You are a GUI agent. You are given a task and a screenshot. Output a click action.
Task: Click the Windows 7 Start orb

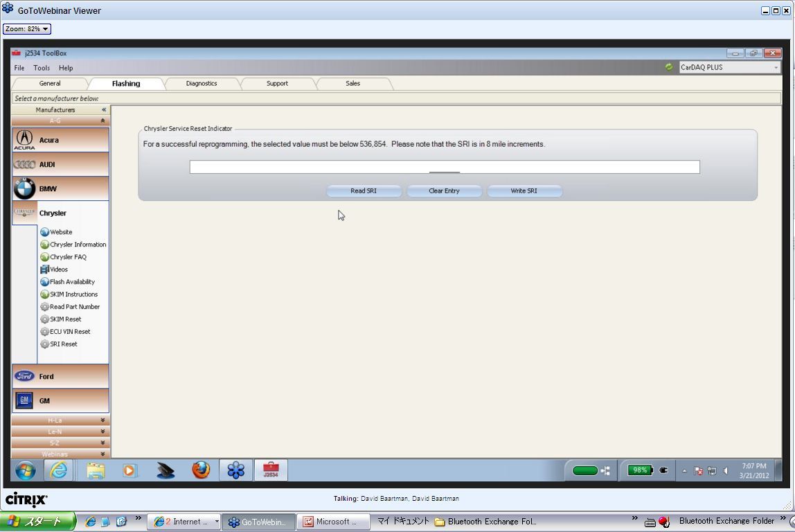[x=25, y=470]
